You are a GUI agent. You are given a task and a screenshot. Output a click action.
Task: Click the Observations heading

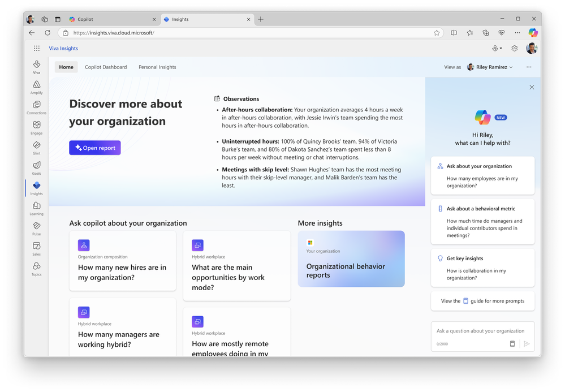pos(241,99)
